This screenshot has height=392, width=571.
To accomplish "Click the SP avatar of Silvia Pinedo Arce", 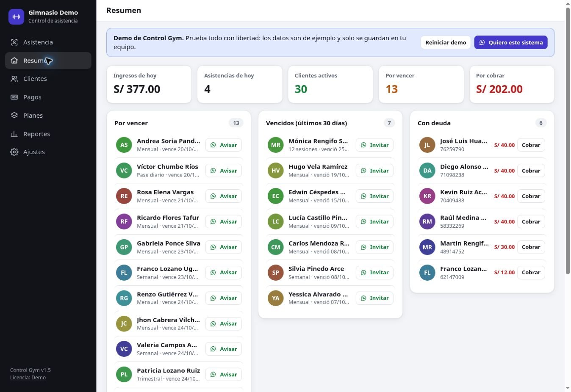I will tap(276, 273).
